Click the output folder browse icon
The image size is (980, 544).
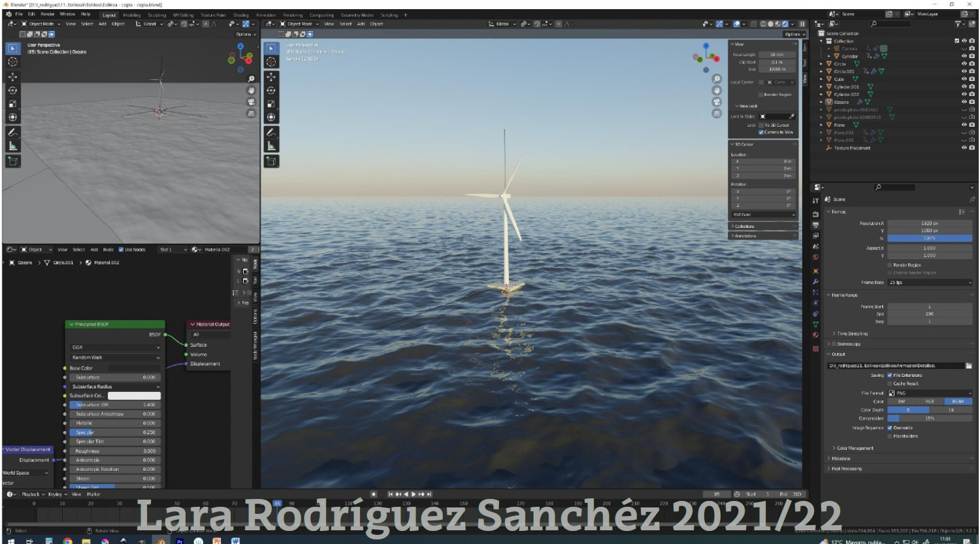pyautogui.click(x=968, y=366)
